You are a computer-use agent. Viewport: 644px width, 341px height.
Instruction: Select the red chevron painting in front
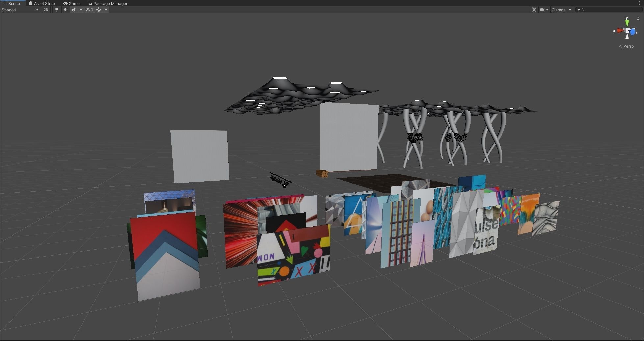166,256
